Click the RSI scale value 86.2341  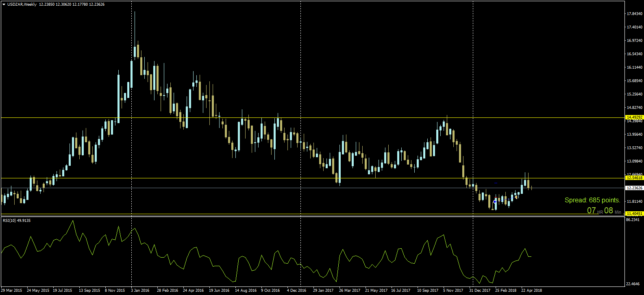point(633,220)
